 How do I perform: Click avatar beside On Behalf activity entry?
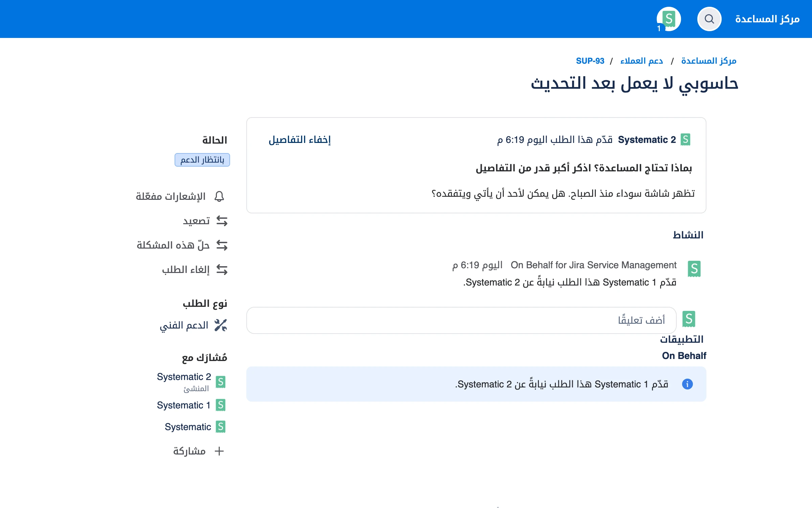[694, 269]
